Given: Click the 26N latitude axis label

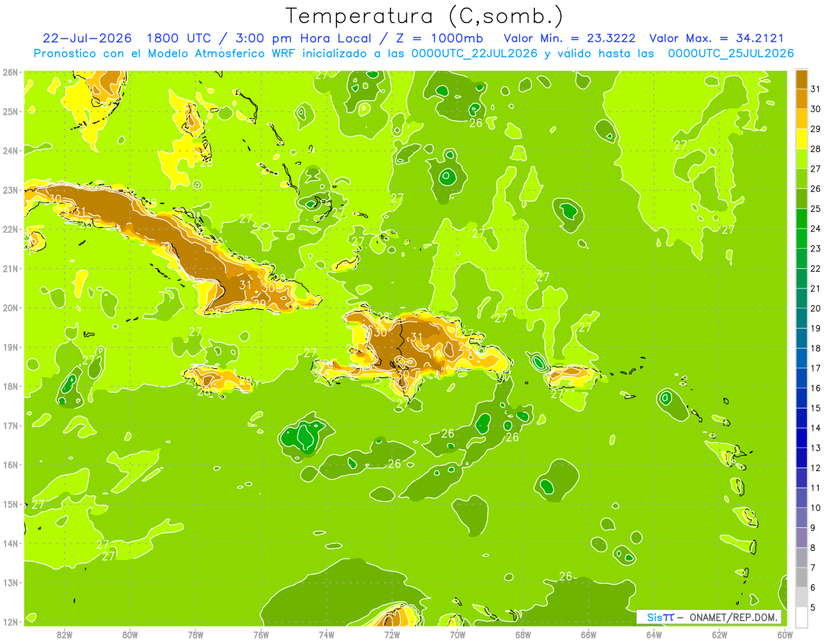Looking at the screenshot, I should (10, 72).
